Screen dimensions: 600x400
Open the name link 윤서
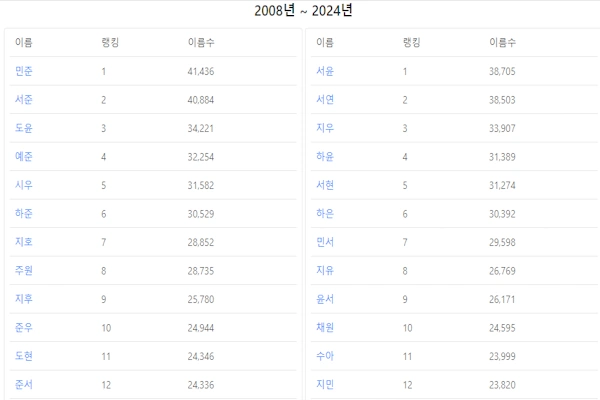(325, 299)
